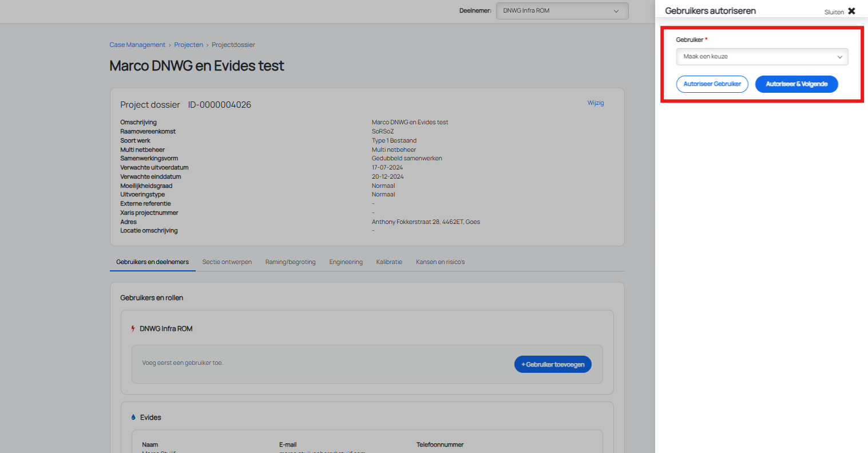Select project ID-0000004026 text
The height and width of the screenshot is (453, 868).
(220, 105)
